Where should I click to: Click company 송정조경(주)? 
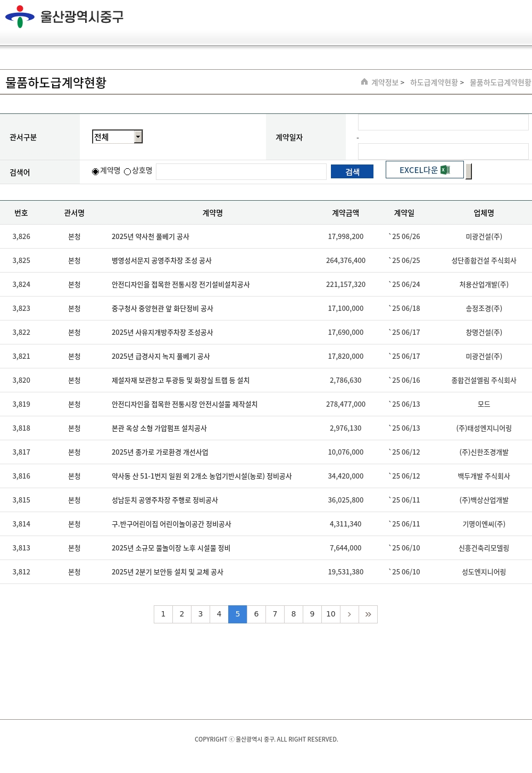[x=484, y=309]
